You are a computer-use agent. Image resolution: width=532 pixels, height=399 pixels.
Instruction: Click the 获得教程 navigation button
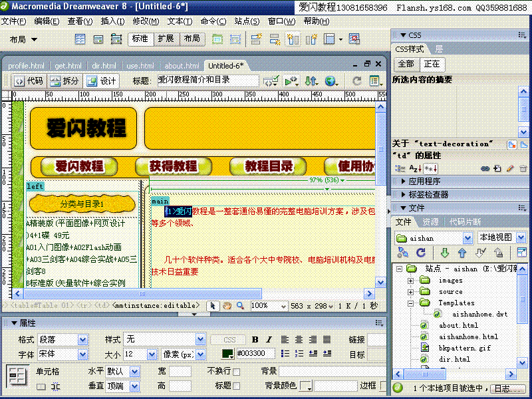pyautogui.click(x=174, y=166)
